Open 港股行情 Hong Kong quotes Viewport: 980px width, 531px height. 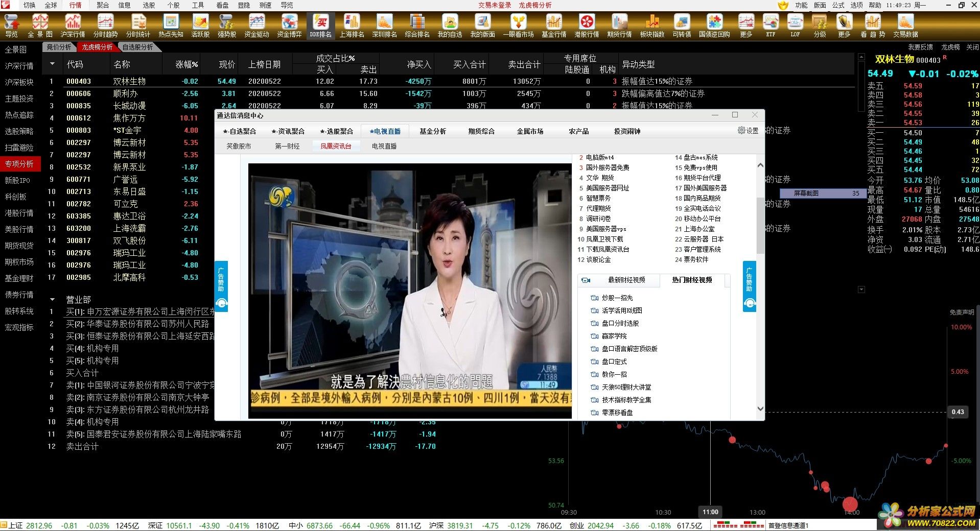(587, 26)
